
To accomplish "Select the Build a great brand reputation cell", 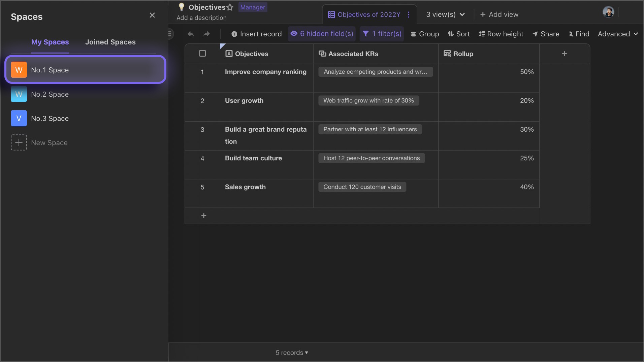I will click(x=266, y=136).
